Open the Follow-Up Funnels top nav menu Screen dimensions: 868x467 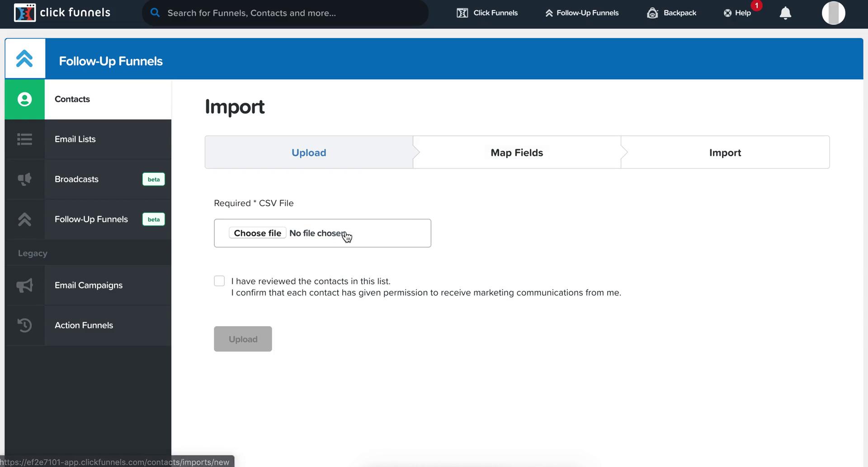(x=581, y=13)
